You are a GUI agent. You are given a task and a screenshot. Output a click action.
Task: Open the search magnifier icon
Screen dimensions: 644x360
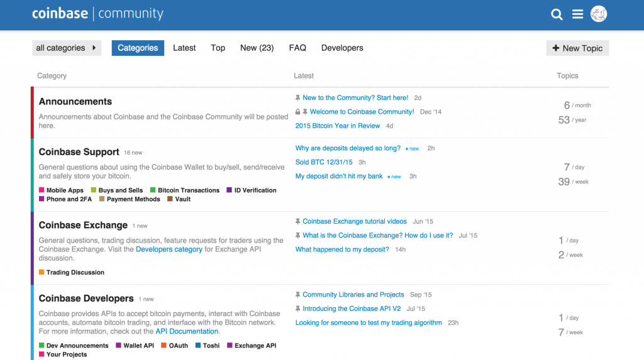[x=557, y=14]
